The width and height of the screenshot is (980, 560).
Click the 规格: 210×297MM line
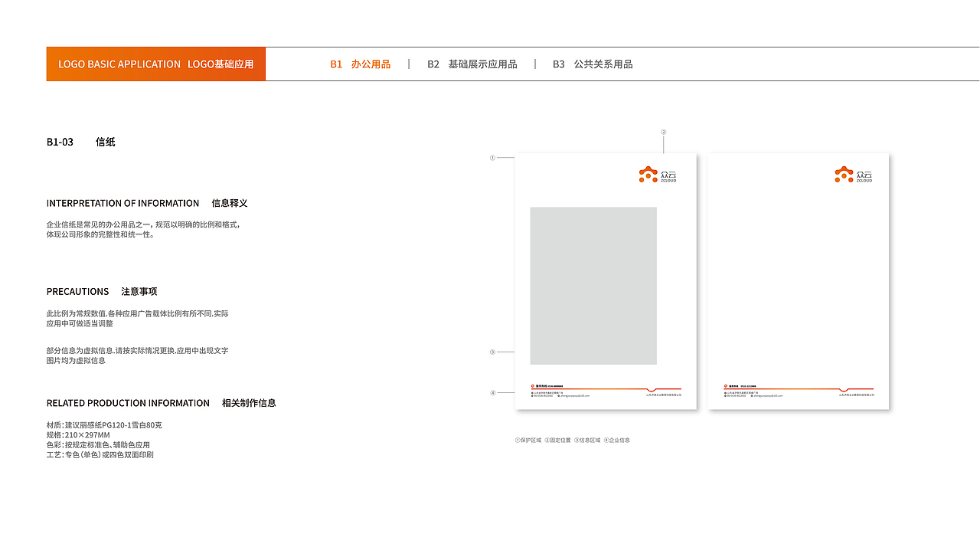[78, 435]
